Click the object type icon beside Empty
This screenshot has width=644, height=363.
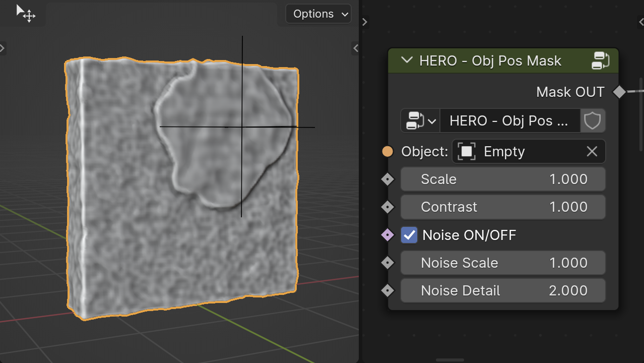pos(467,151)
